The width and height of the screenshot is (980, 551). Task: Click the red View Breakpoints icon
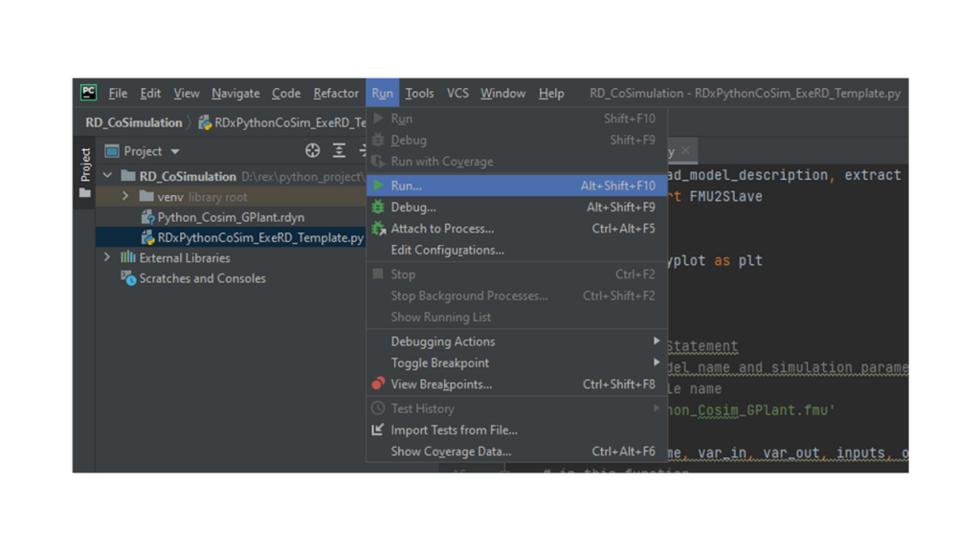(x=375, y=384)
